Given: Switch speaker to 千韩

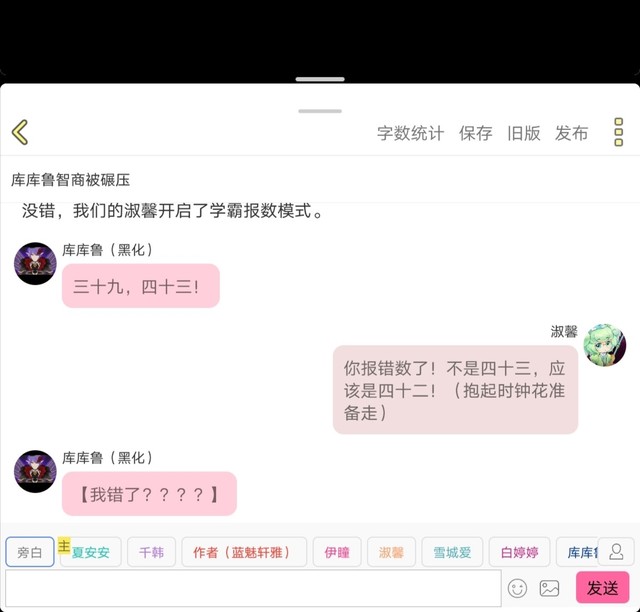Looking at the screenshot, I should tap(151, 552).
